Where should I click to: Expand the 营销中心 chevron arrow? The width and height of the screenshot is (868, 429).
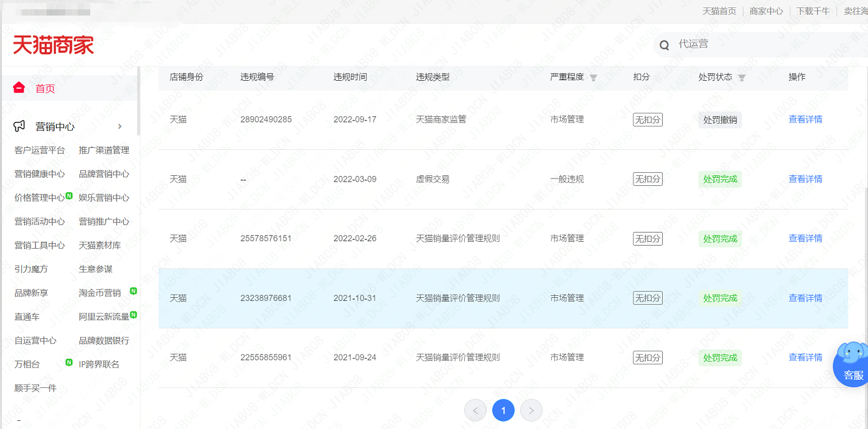click(120, 126)
